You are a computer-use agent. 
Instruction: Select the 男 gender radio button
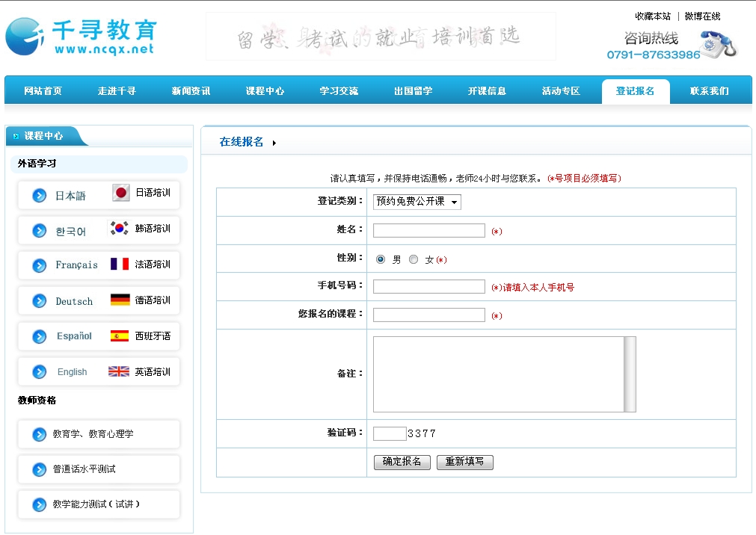pos(381,259)
